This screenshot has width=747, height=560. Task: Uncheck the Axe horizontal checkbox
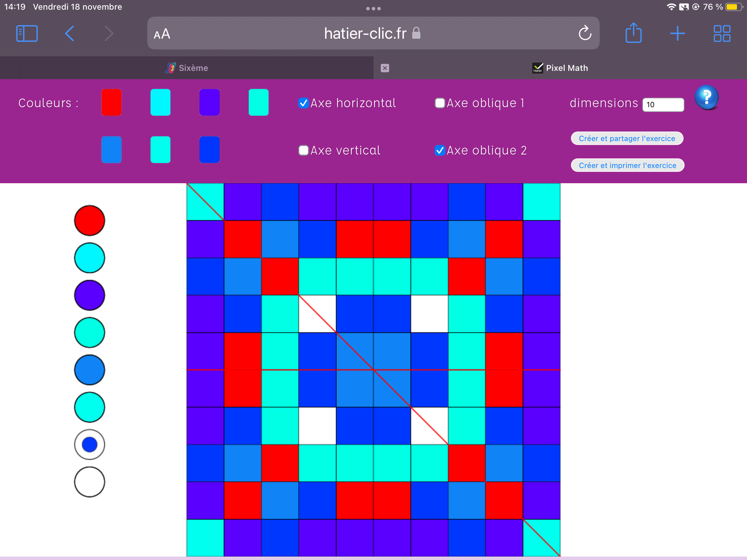click(x=303, y=103)
